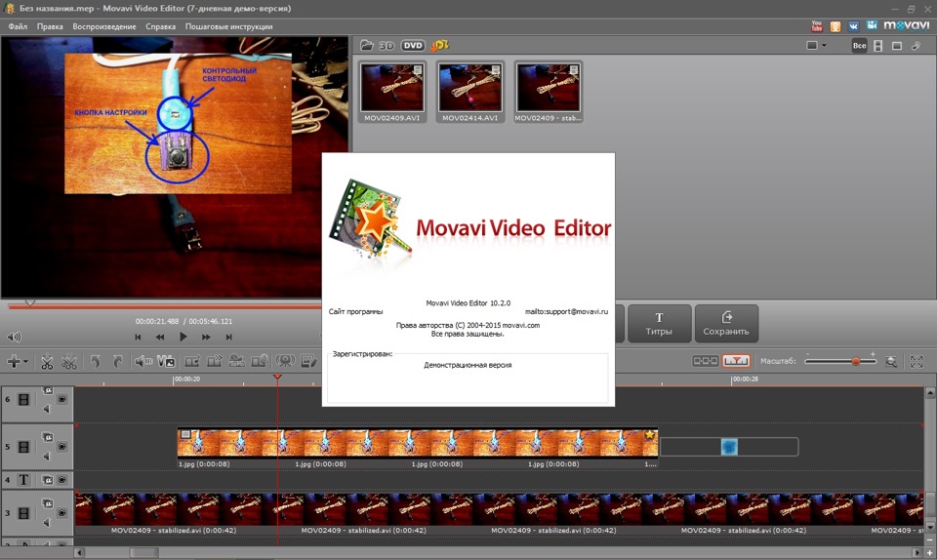Click the scissors Split clip icon
Image resolution: width=937 pixels, height=560 pixels.
click(x=47, y=361)
